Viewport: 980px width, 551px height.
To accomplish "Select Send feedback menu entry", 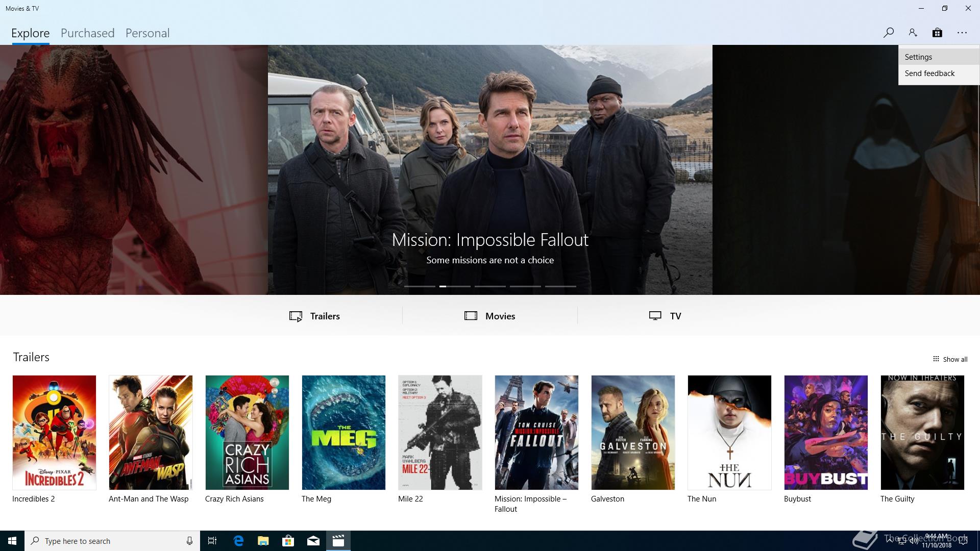I will [939, 73].
